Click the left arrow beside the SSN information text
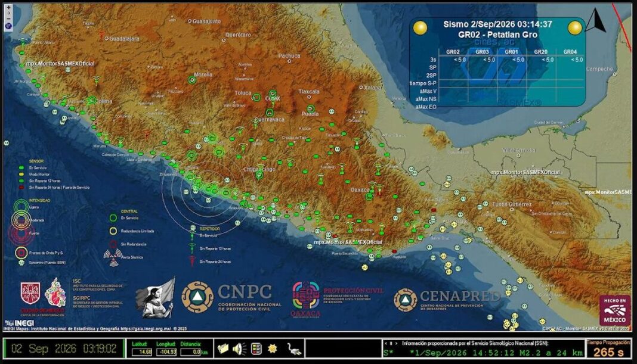 pyautogui.click(x=386, y=343)
